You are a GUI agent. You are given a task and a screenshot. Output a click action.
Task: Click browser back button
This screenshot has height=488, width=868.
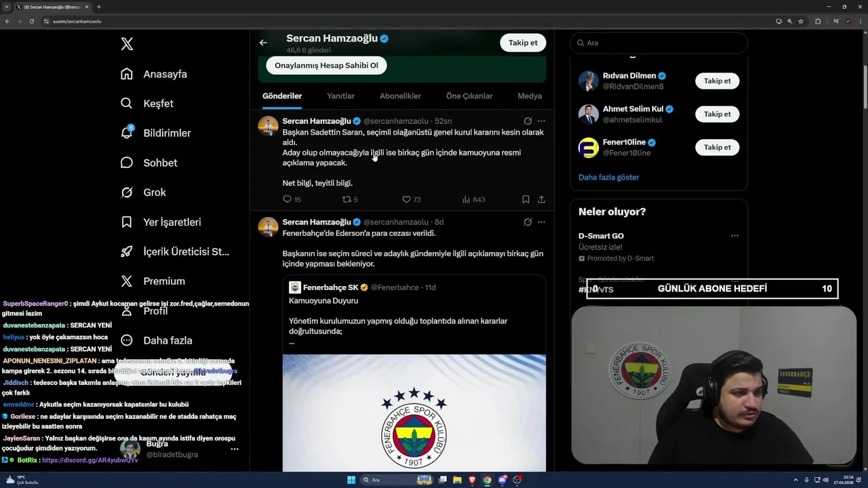pyautogui.click(x=7, y=21)
